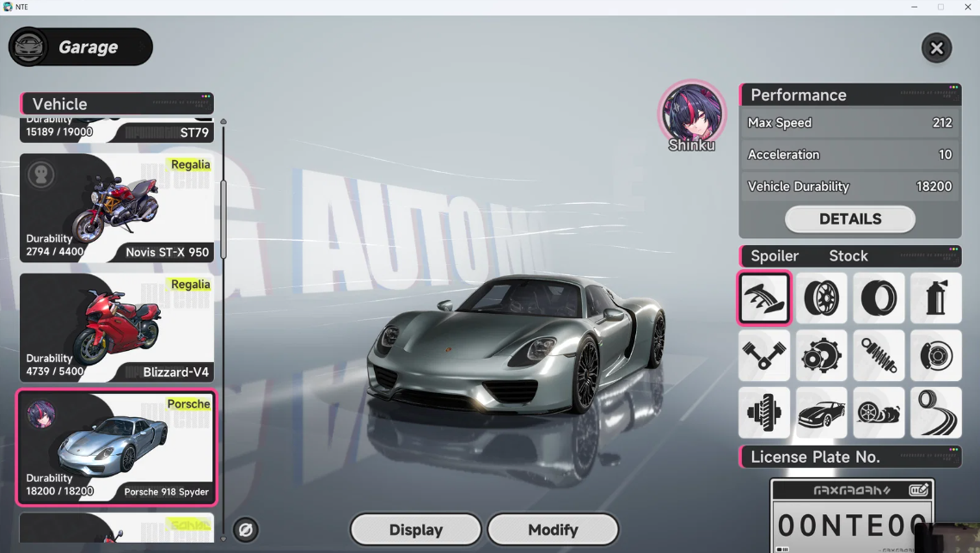Click the Garage title button
Image resolution: width=980 pixels, height=553 pixels.
(81, 47)
